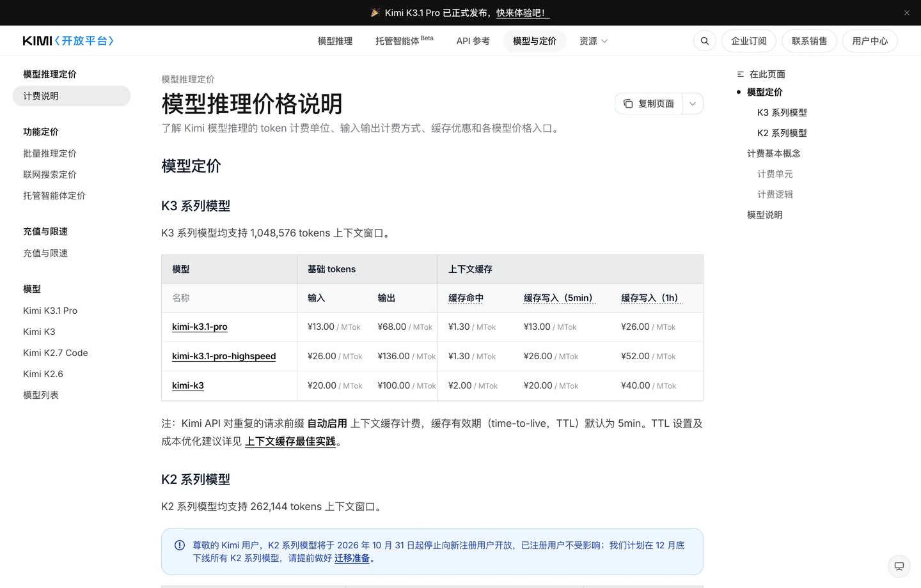This screenshot has height=588, width=921.
Task: Click the 联系销售 button
Action: point(810,41)
